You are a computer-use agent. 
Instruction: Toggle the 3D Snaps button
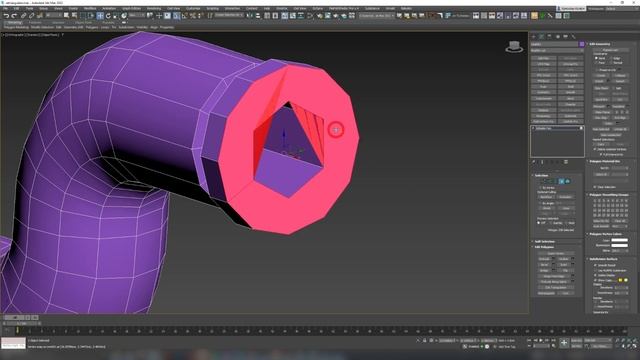176,16
